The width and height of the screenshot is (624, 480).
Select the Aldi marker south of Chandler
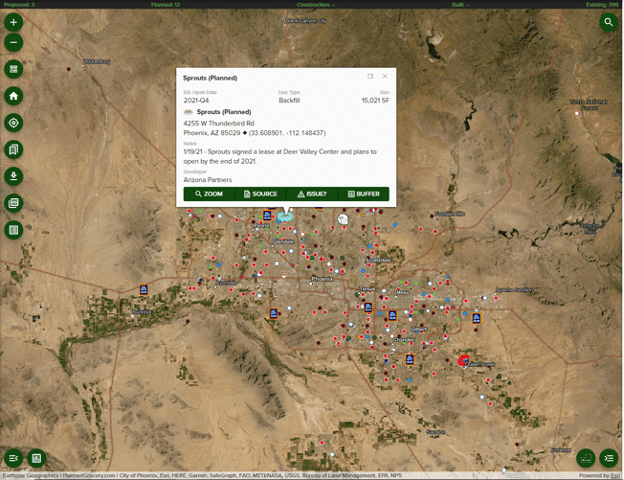[410, 359]
